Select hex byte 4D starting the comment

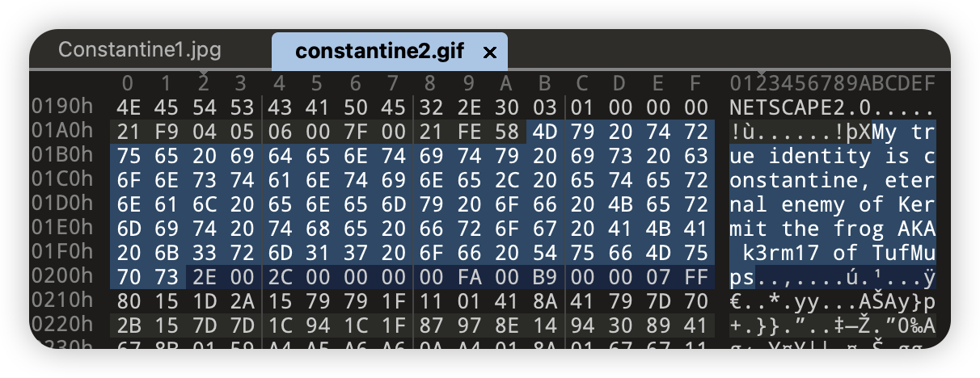545,132
